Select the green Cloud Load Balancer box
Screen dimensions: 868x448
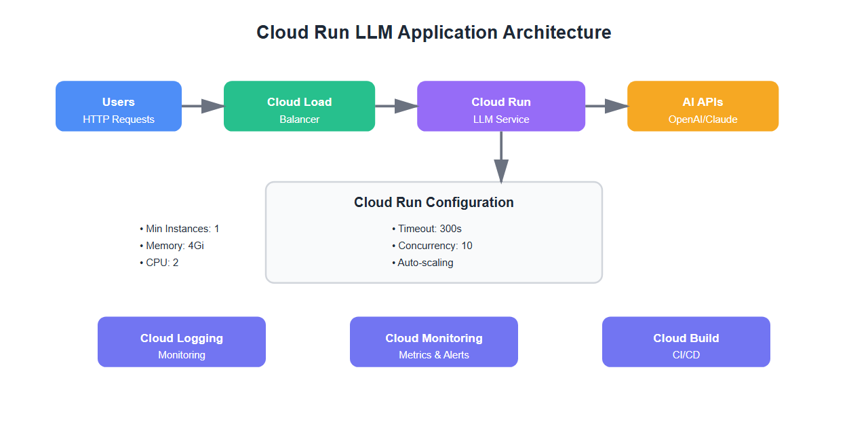pyautogui.click(x=299, y=106)
